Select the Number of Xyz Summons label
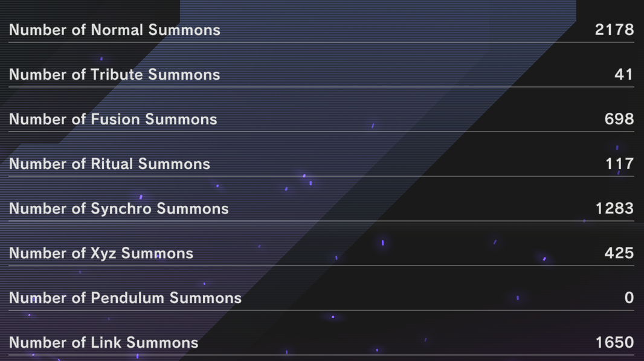Viewport: 644px width, 361px height. tap(101, 254)
